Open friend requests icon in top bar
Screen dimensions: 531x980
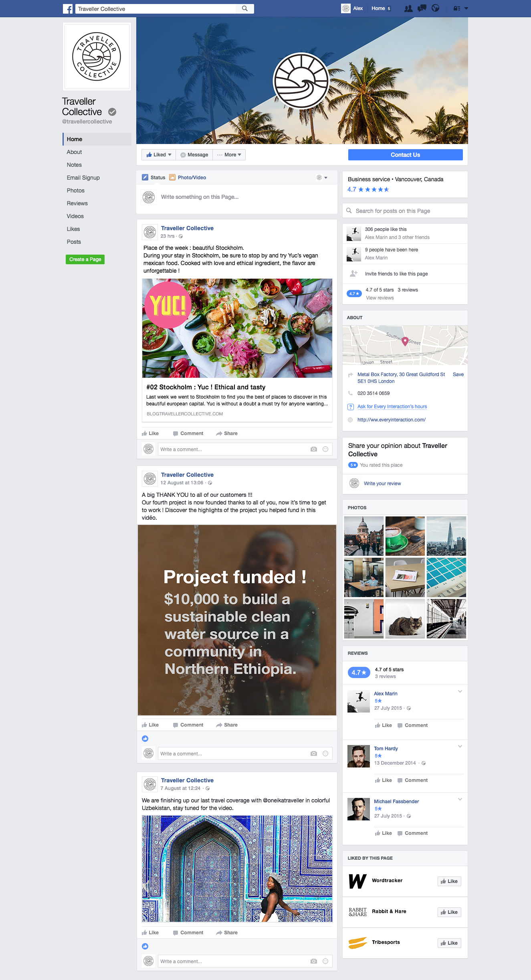[408, 8]
